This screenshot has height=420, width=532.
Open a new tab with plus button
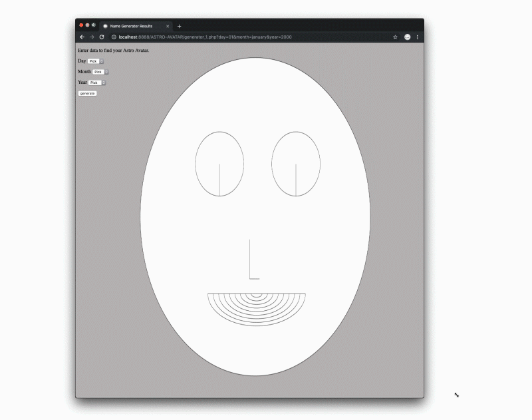pyautogui.click(x=179, y=26)
